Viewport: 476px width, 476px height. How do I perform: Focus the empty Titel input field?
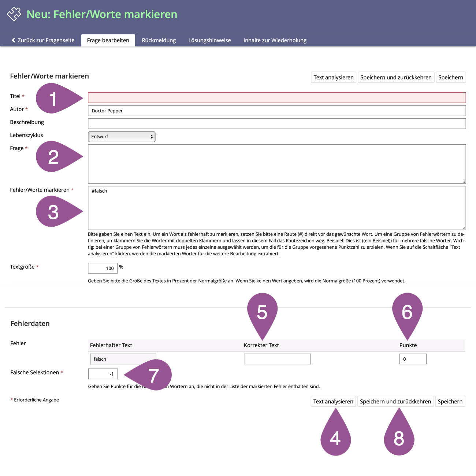coord(276,98)
